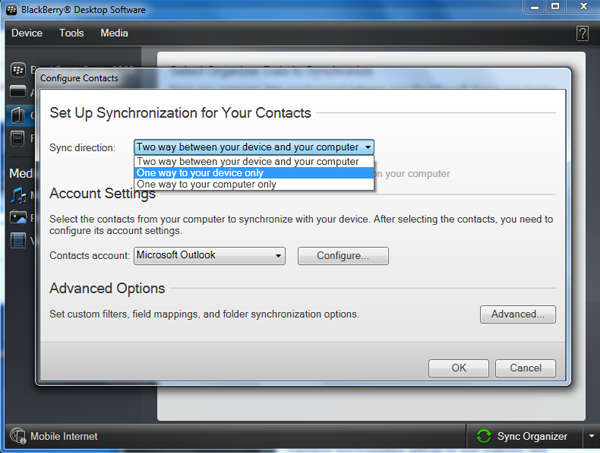
Task: Open the Sync Organizer arrow dropdown
Action: 590,436
